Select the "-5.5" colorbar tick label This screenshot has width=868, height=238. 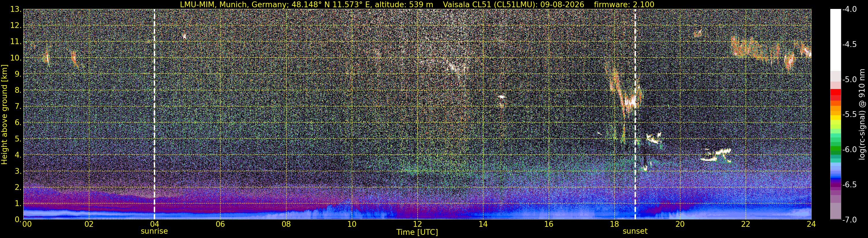coord(850,114)
